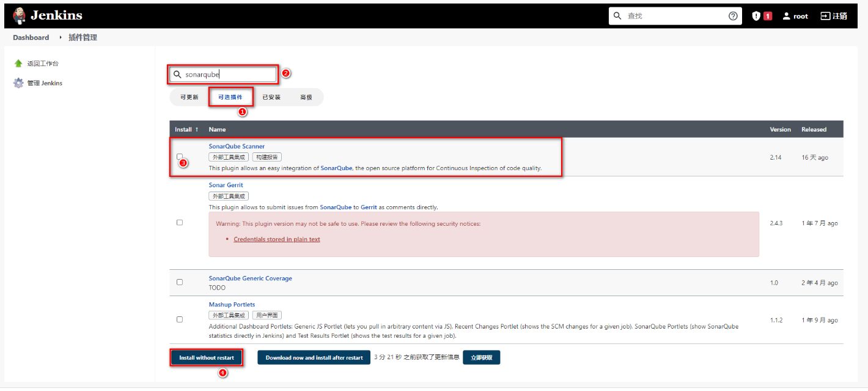The width and height of the screenshot is (868, 391).
Task: Click the 立即获取 button
Action: 482,357
